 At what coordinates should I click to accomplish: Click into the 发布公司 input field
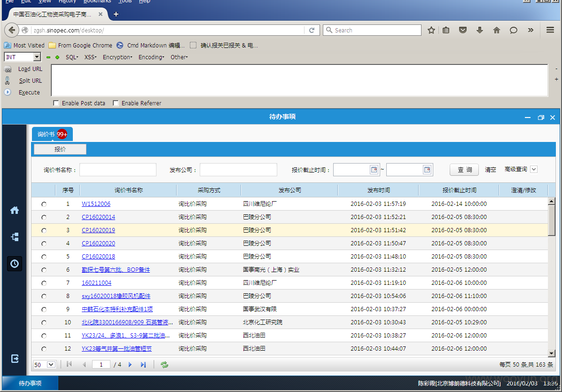238,170
